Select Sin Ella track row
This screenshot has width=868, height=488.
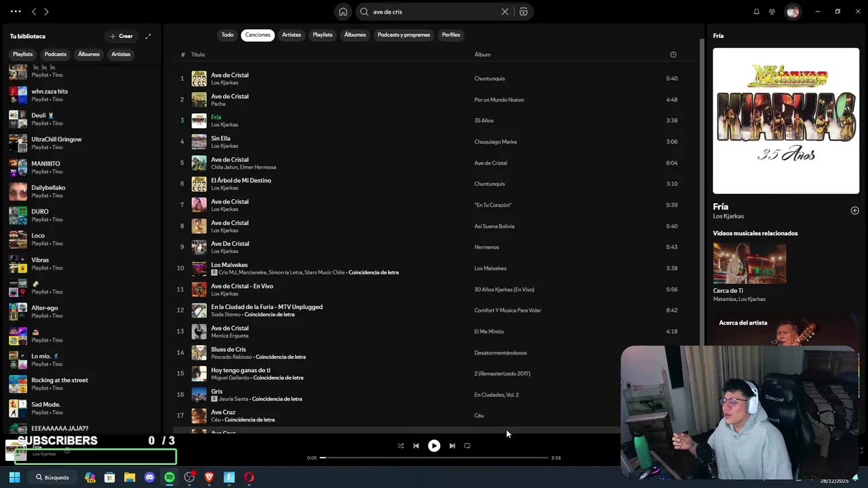click(x=434, y=142)
